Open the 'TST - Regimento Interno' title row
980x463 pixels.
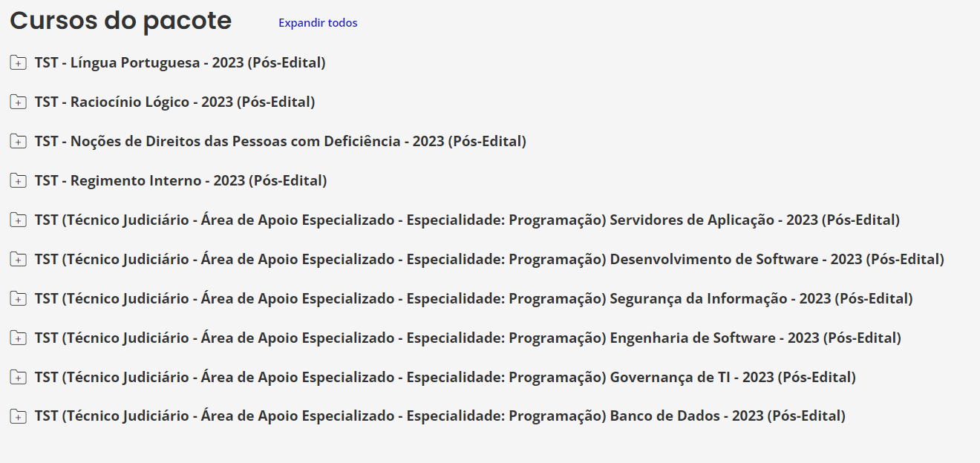point(180,181)
